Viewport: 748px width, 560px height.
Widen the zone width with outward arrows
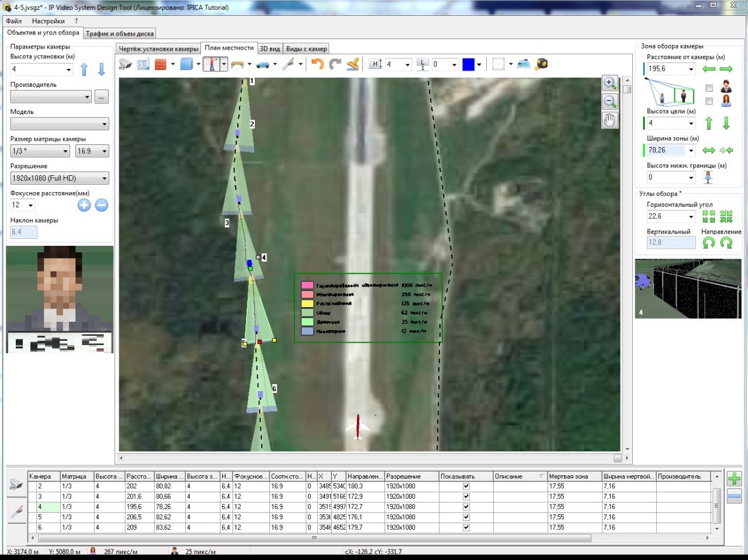pos(709,150)
